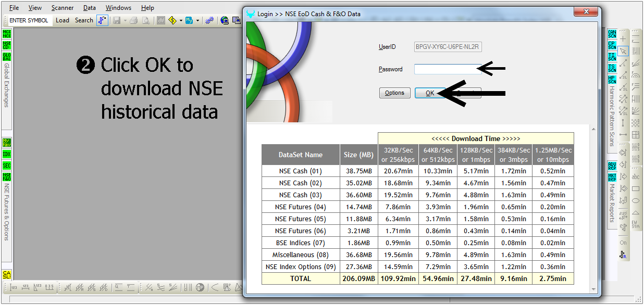Click the MP circle icon in bottom toolbar

coord(201,287)
